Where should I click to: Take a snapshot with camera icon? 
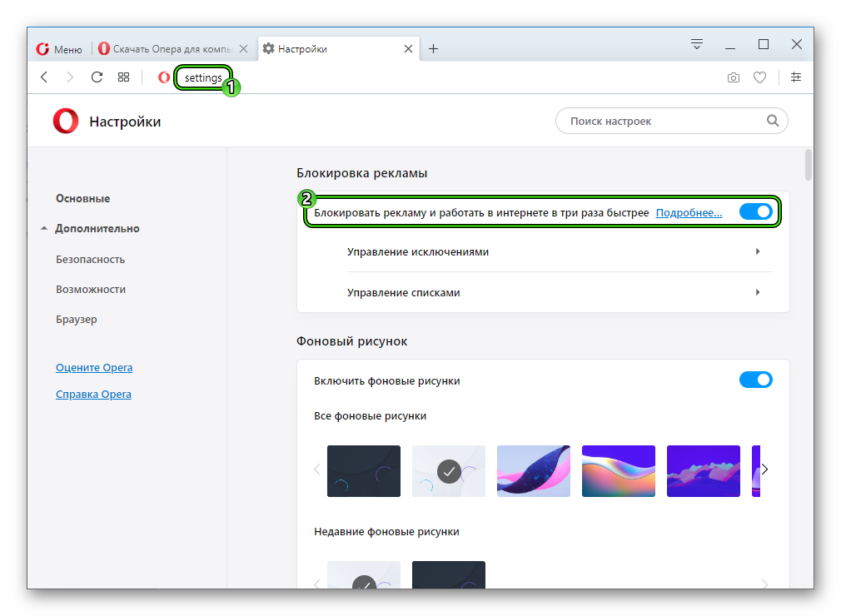pos(734,77)
